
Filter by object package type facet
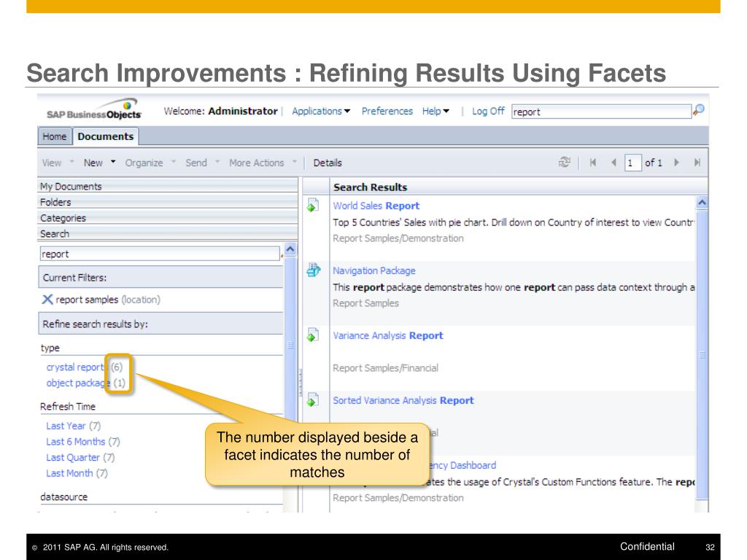point(78,382)
